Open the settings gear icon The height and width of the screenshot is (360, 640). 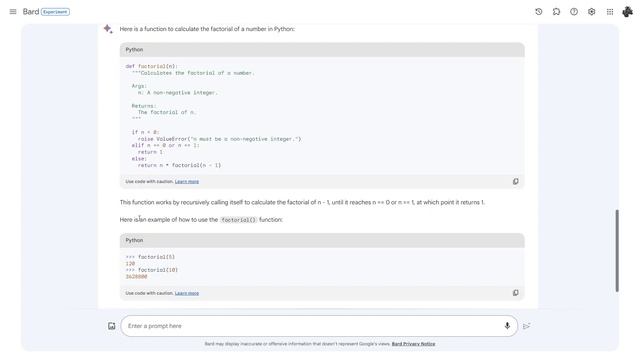[591, 12]
